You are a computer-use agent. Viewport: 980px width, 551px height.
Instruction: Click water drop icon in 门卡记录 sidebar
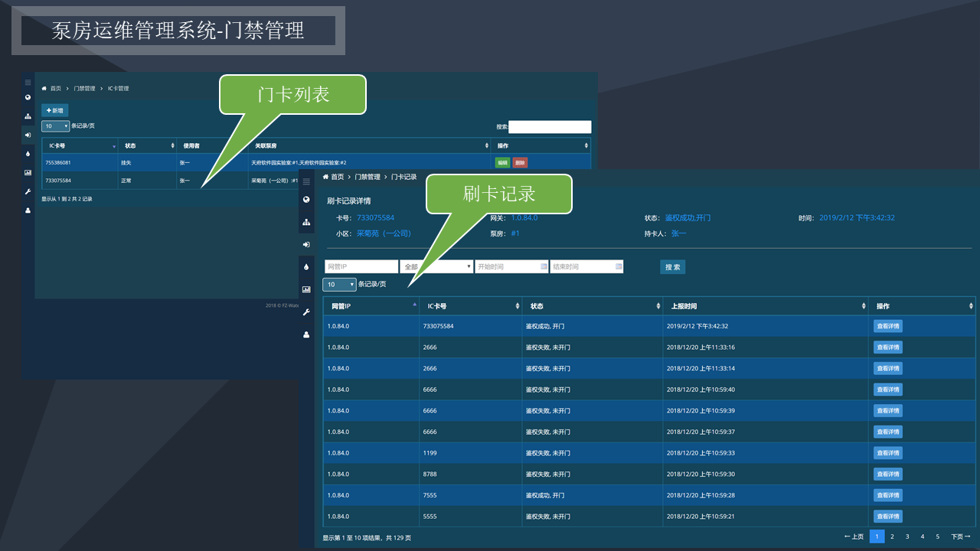[306, 267]
